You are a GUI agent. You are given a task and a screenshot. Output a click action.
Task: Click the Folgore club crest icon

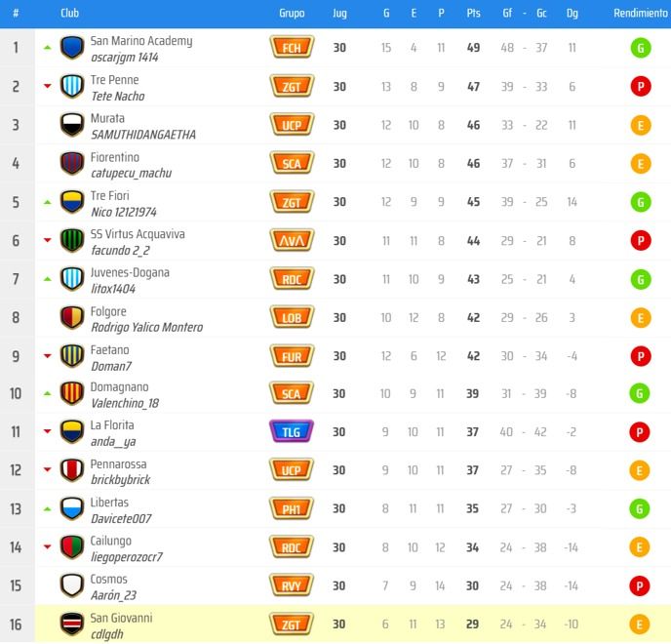point(71,317)
